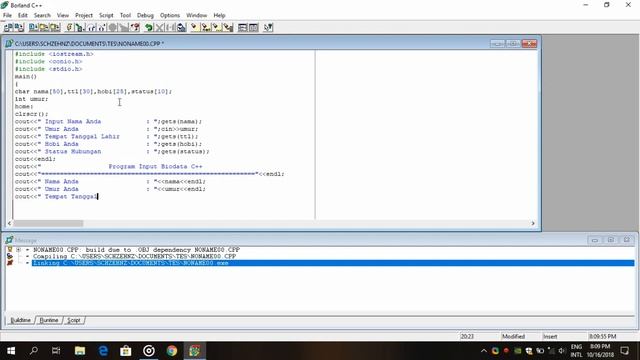
Task: Click the cursor position field in the status bar
Action: 467,336
